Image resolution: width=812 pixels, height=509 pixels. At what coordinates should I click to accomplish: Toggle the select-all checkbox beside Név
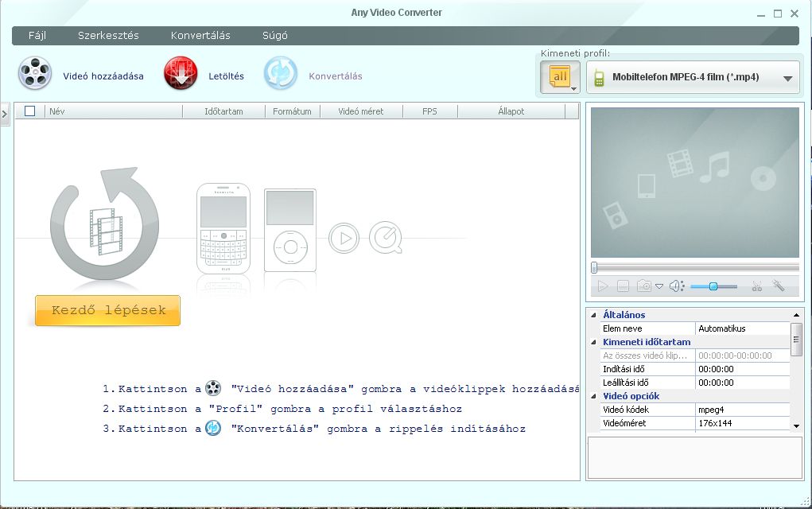(x=30, y=111)
